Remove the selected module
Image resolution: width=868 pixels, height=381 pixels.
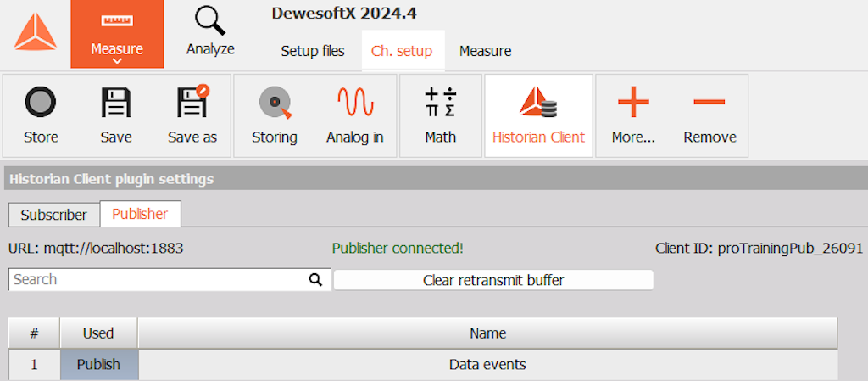point(709,115)
